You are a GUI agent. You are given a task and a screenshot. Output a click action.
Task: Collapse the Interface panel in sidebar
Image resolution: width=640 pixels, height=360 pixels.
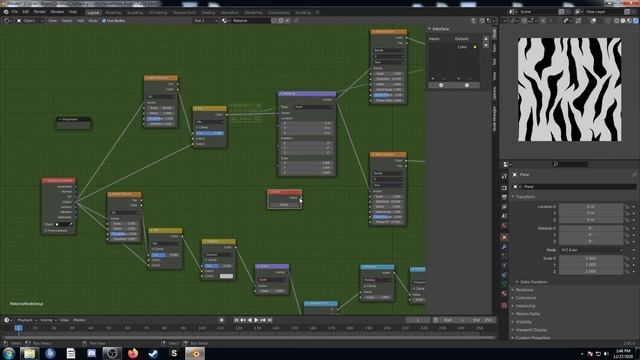[439, 29]
